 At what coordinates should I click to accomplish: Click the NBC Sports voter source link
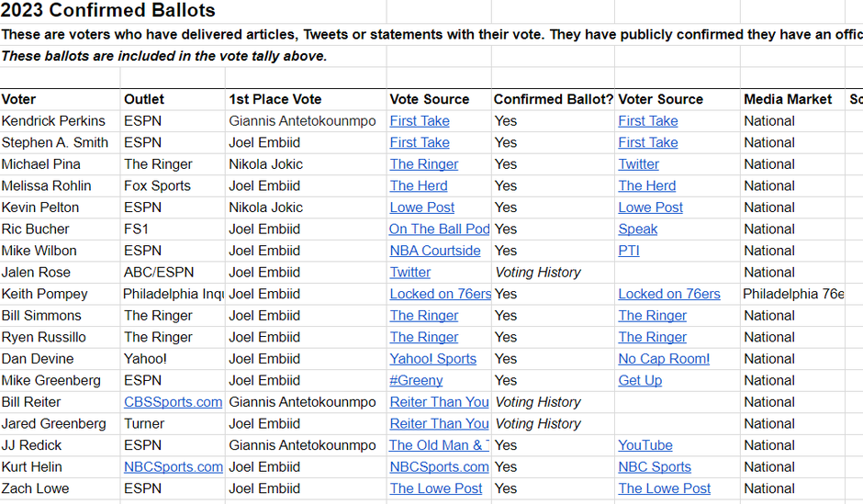pos(655,466)
